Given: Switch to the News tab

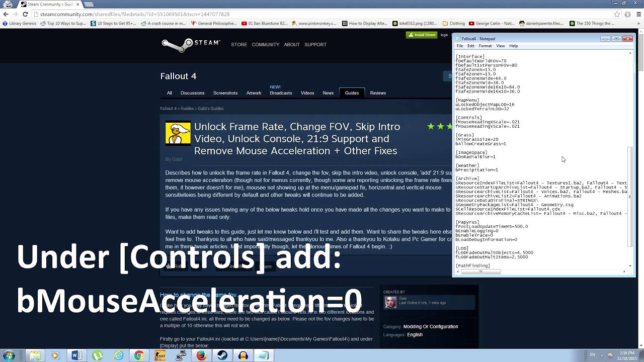Looking at the screenshot, I should click(328, 93).
